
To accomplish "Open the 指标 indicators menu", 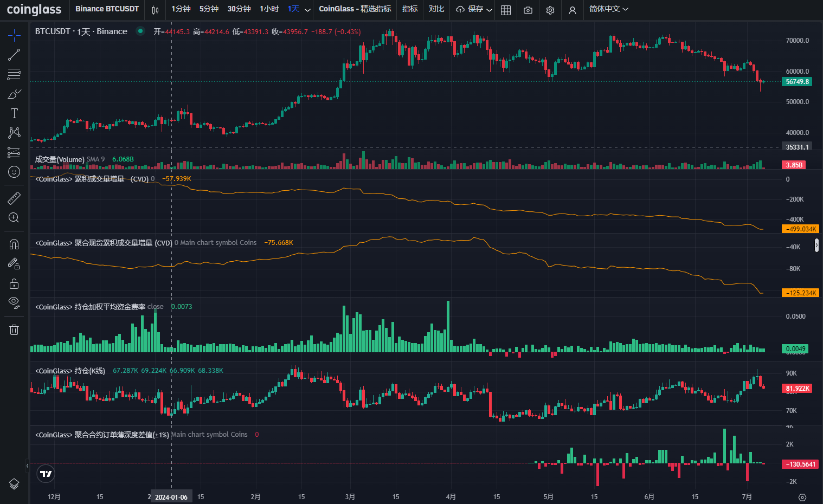I will (x=410, y=9).
